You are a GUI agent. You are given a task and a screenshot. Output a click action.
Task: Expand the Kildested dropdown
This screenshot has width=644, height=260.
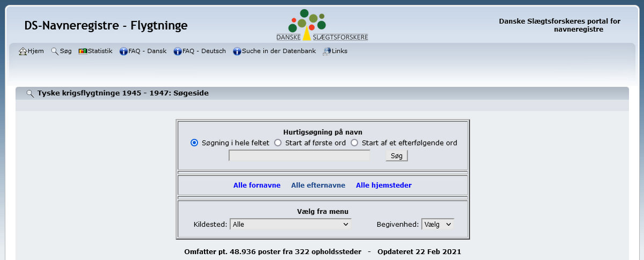tap(290, 224)
